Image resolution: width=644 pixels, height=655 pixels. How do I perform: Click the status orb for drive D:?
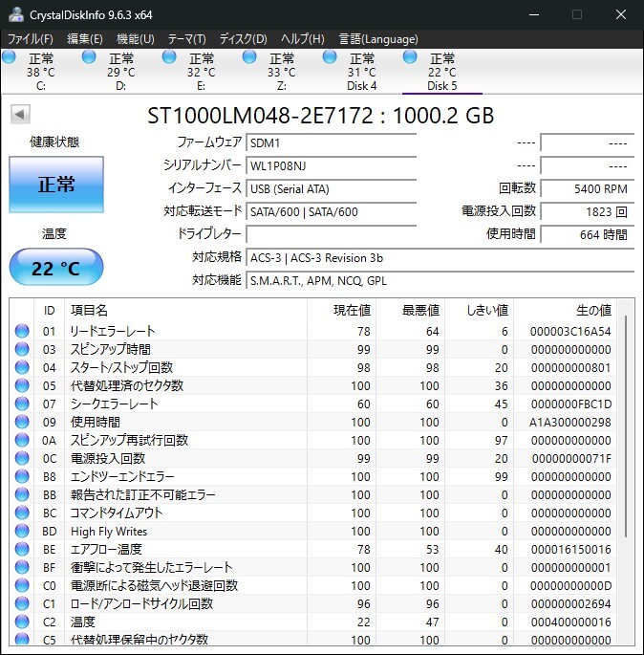point(89,57)
